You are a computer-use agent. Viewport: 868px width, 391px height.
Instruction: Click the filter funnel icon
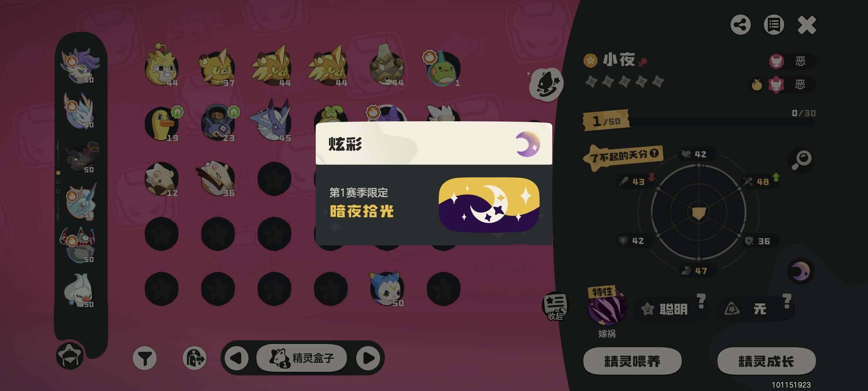point(145,358)
